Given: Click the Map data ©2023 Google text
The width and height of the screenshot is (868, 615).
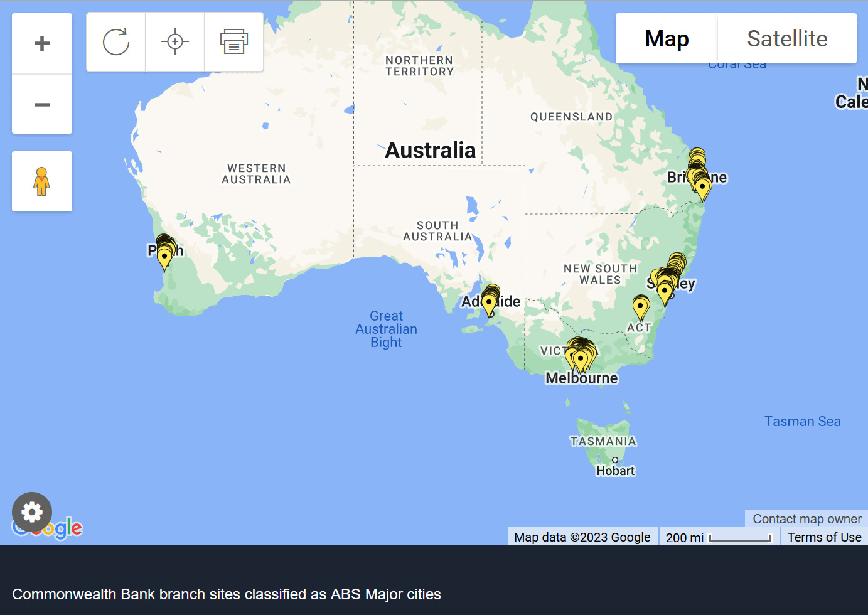Looking at the screenshot, I should [x=582, y=537].
